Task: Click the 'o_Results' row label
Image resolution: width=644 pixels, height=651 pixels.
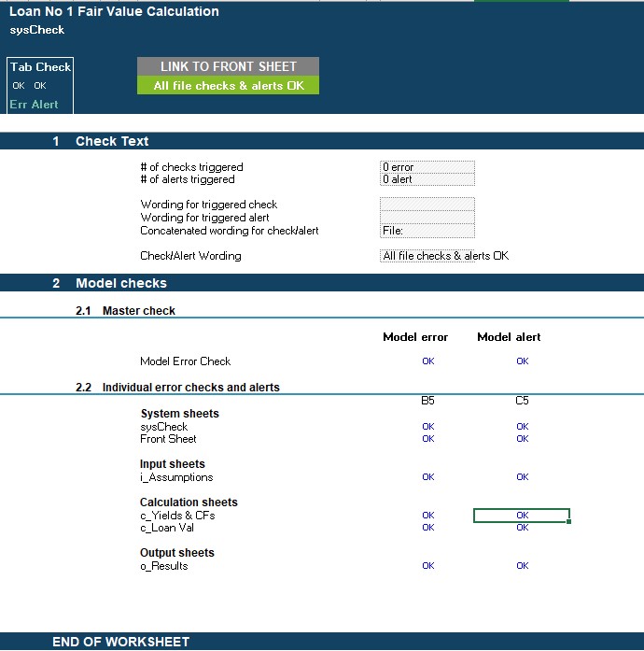Action: click(x=164, y=566)
